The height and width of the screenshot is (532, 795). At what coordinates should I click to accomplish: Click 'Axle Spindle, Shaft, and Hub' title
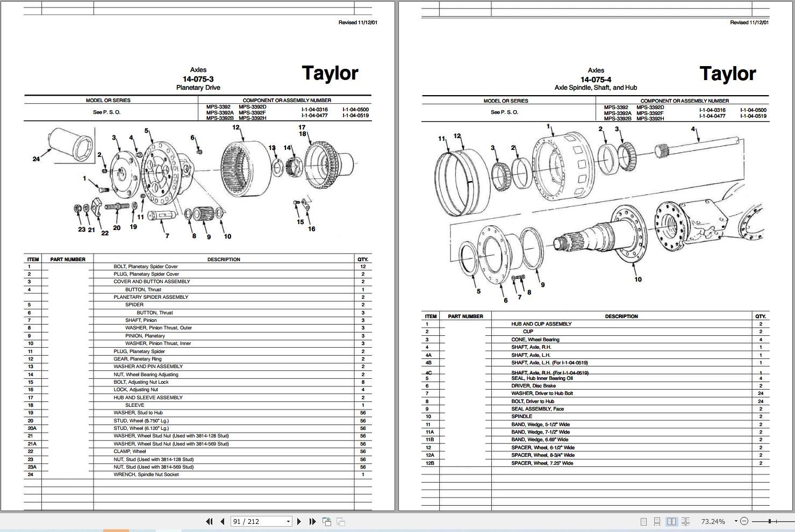596,88
